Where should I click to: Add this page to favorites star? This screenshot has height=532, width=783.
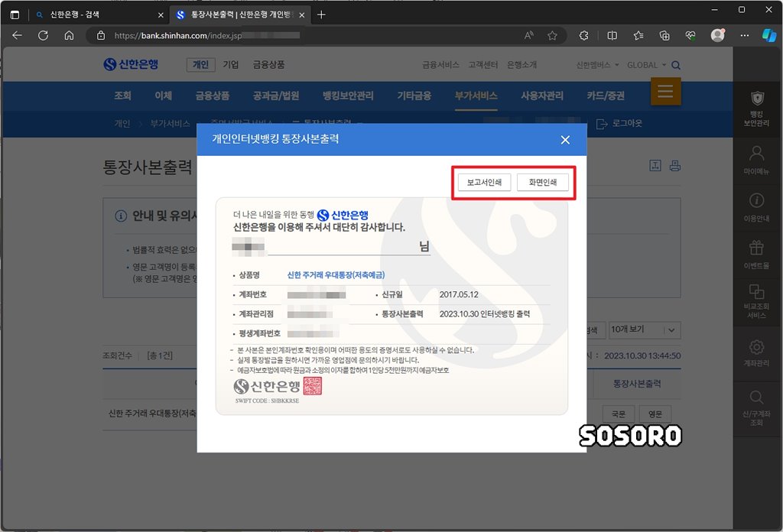(552, 35)
